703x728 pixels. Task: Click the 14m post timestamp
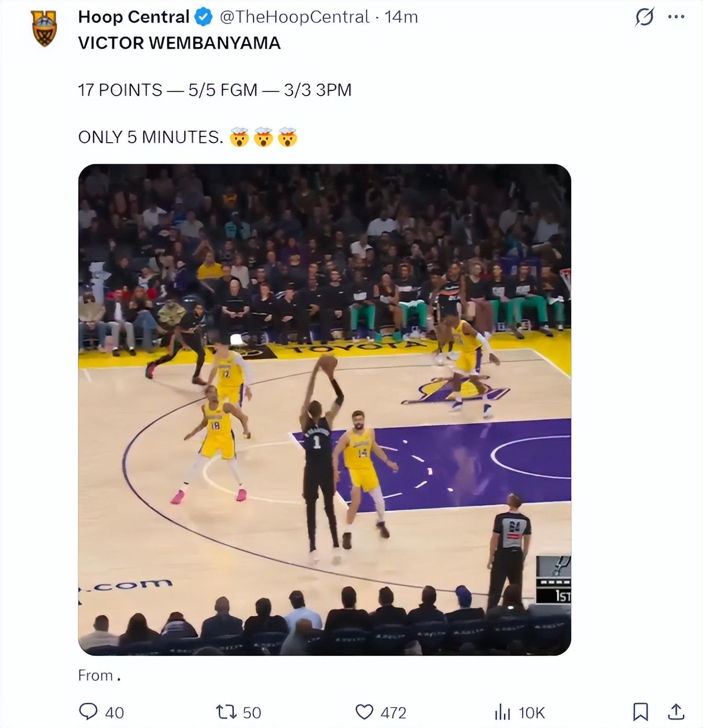[x=401, y=17]
